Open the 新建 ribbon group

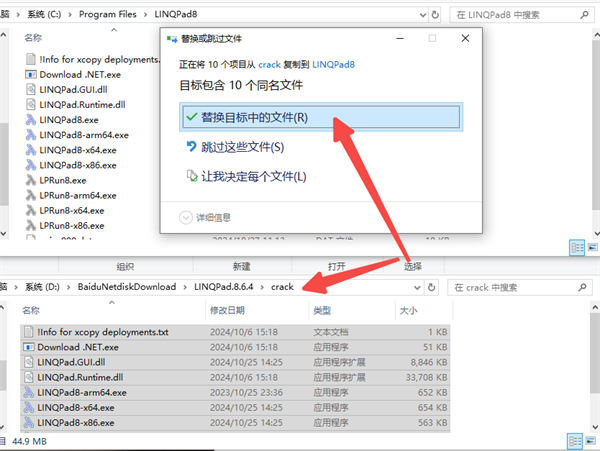(242, 266)
